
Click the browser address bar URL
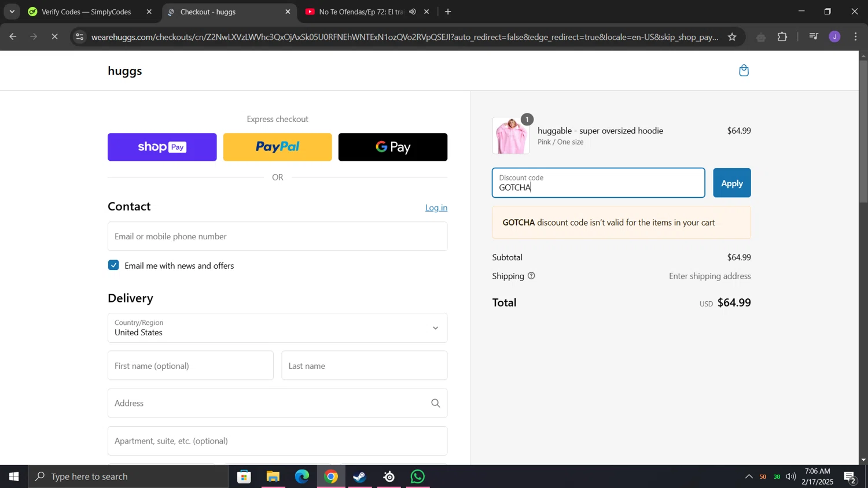coord(404,37)
